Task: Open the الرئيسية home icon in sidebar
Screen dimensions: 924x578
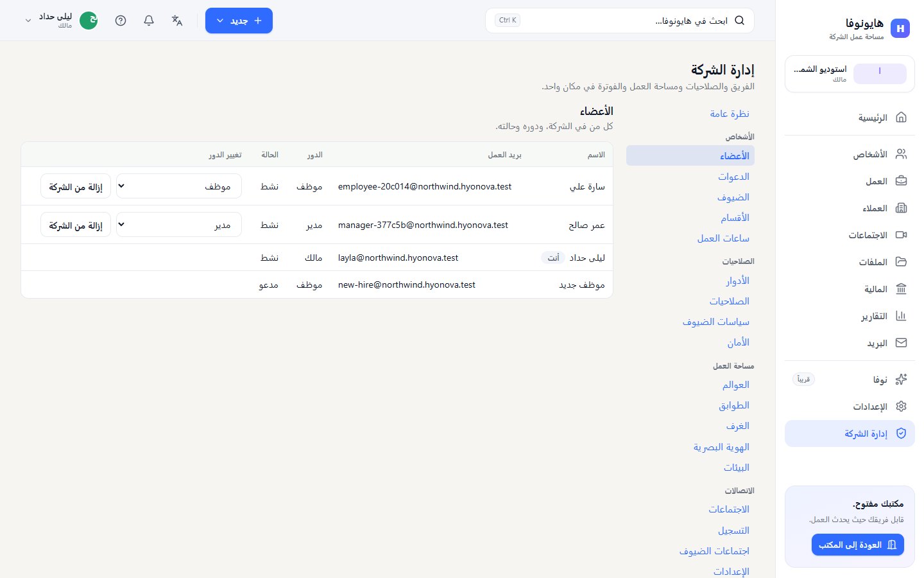Action: (x=901, y=118)
